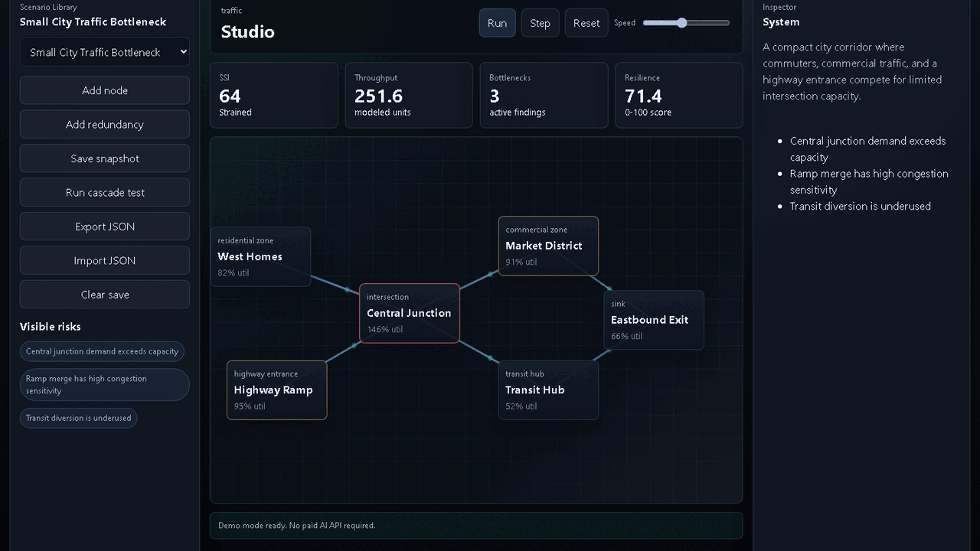Advance one Step in the simulation
Image resolution: width=980 pixels, height=551 pixels.
click(540, 23)
